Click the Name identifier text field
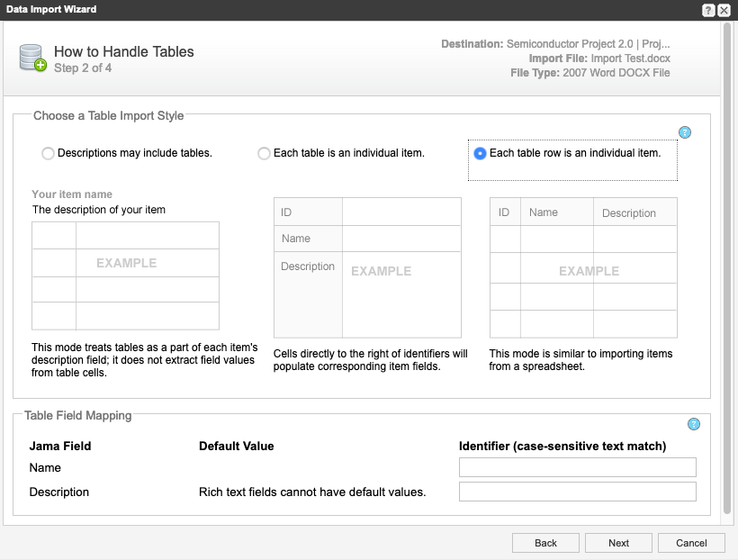The width and height of the screenshot is (738, 560). coord(577,467)
